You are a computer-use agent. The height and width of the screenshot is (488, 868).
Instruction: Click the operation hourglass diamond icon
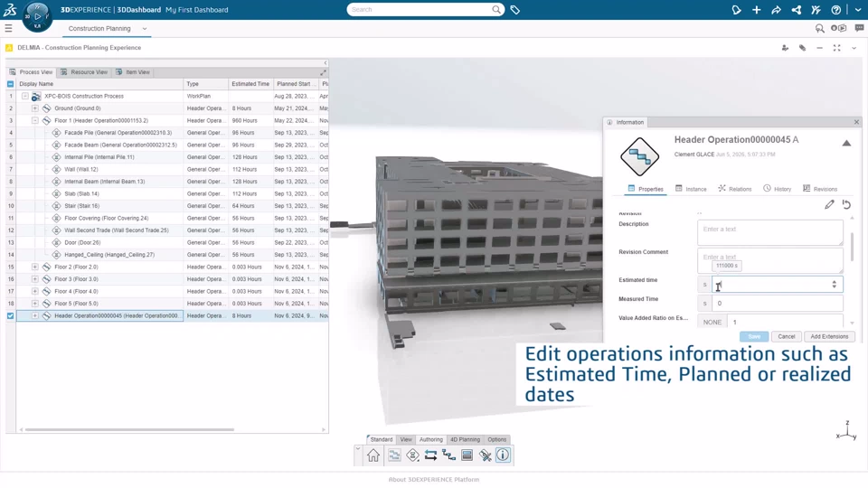point(412,455)
